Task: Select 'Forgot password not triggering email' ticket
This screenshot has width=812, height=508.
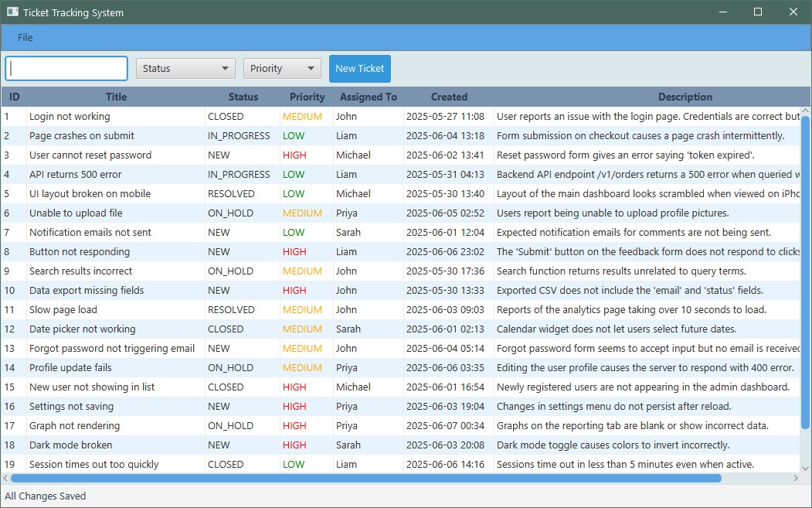Action: (112, 349)
